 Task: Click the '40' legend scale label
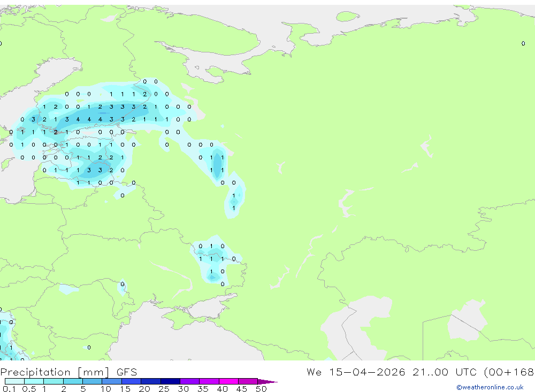pyautogui.click(x=222, y=389)
